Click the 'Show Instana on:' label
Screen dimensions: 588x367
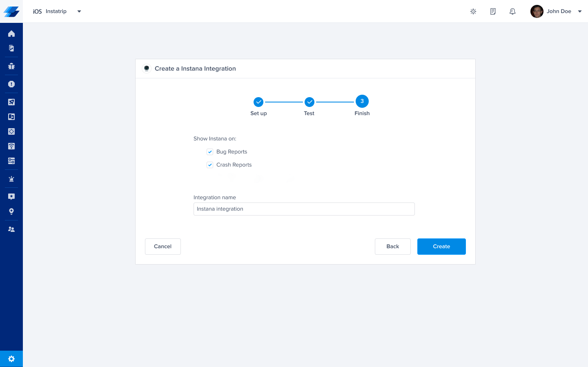point(215,139)
